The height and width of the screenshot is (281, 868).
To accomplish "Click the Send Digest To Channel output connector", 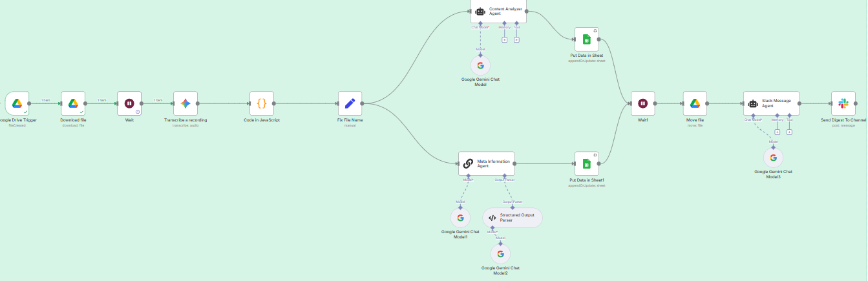I will (856, 103).
